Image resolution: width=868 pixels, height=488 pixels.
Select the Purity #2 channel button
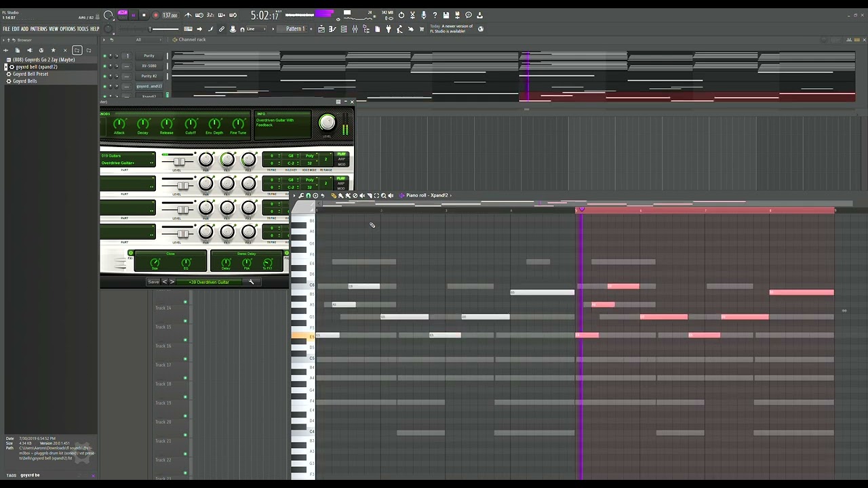(x=149, y=76)
